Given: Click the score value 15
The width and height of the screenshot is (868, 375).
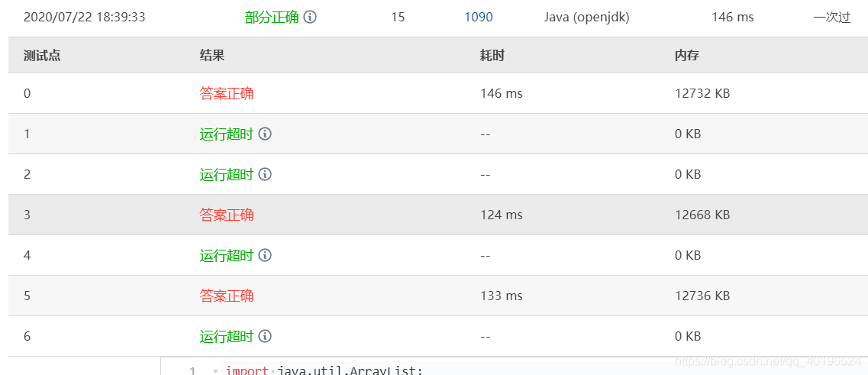Looking at the screenshot, I should [x=398, y=17].
